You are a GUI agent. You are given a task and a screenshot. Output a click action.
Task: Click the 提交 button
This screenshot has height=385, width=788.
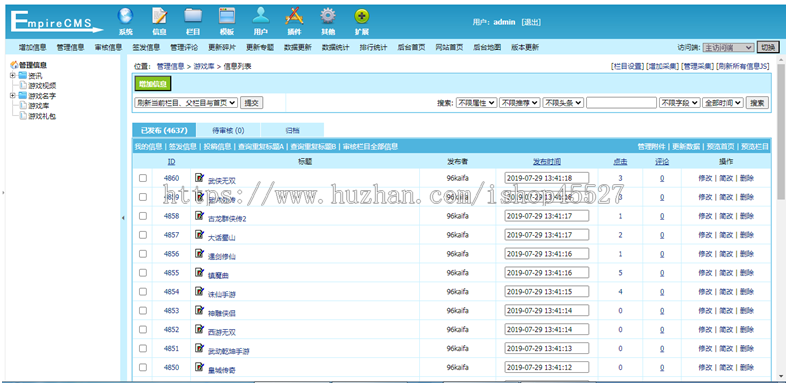251,103
